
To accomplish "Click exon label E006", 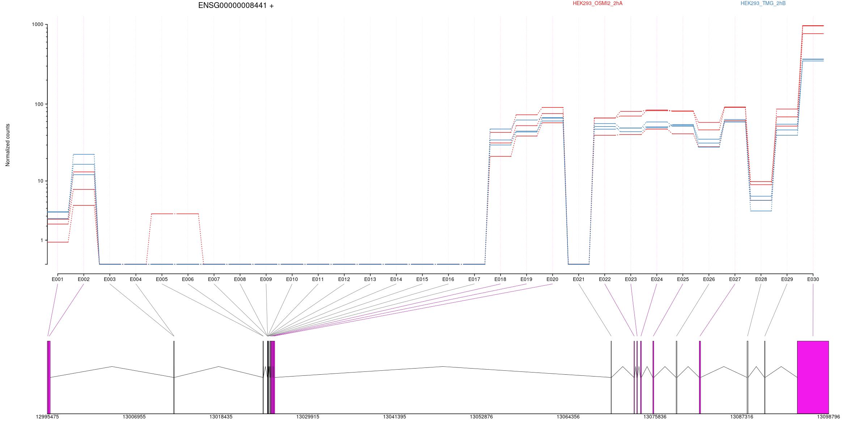I will 188,279.
